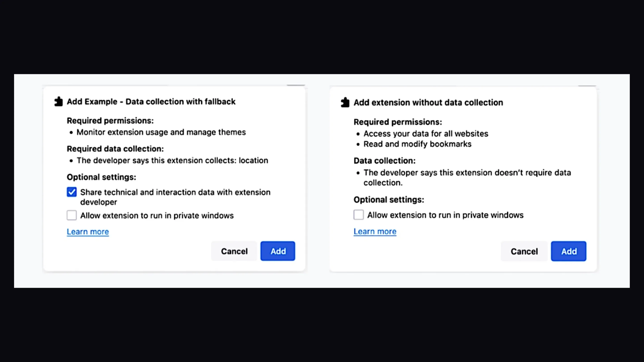The height and width of the screenshot is (362, 644).
Task: Enable private windows checkbox in the fallback example dialog
Action: click(72, 215)
